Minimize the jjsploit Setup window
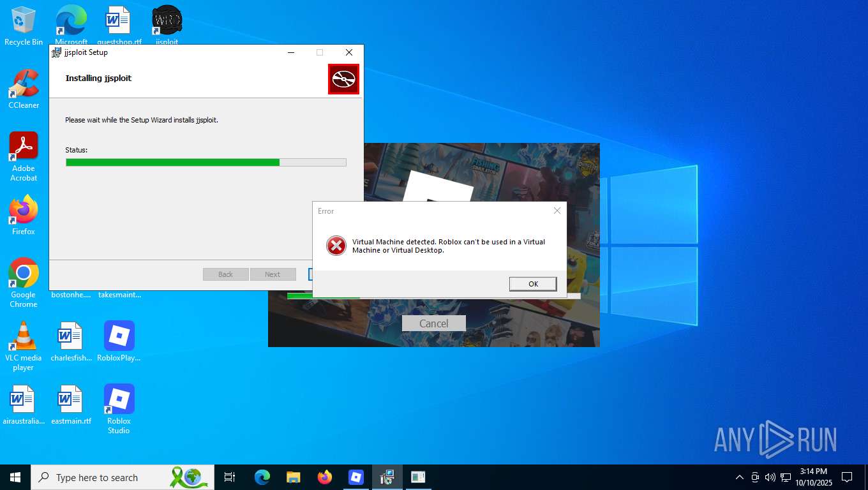Screen dimensions: 868x490 (x=291, y=52)
